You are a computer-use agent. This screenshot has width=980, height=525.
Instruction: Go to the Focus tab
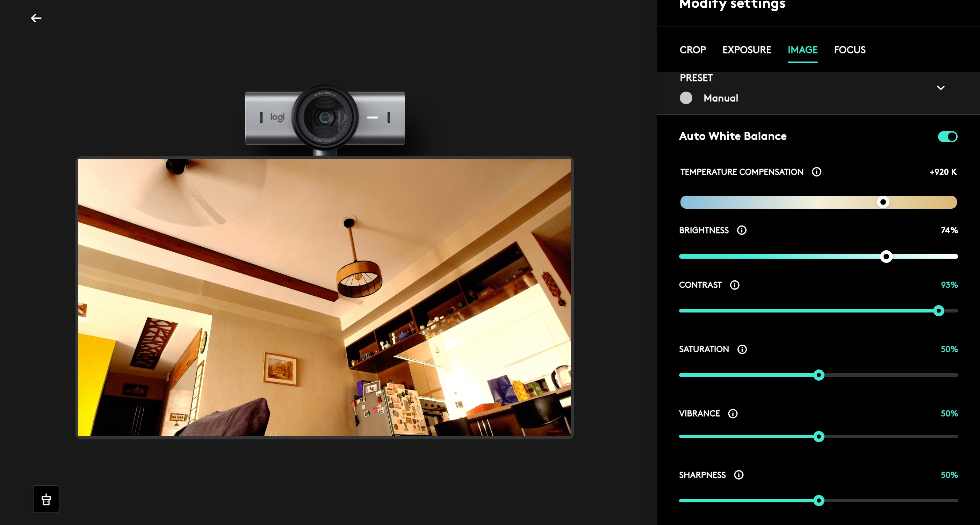coord(850,50)
